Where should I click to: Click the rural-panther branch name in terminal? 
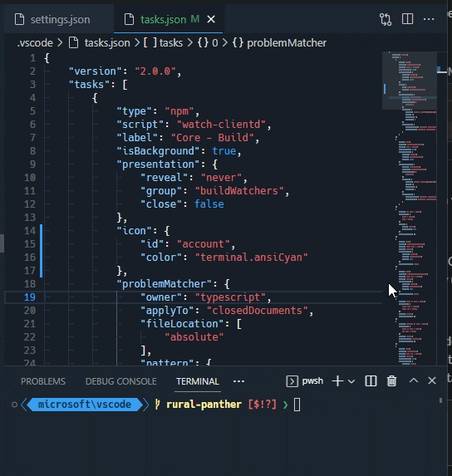204,405
